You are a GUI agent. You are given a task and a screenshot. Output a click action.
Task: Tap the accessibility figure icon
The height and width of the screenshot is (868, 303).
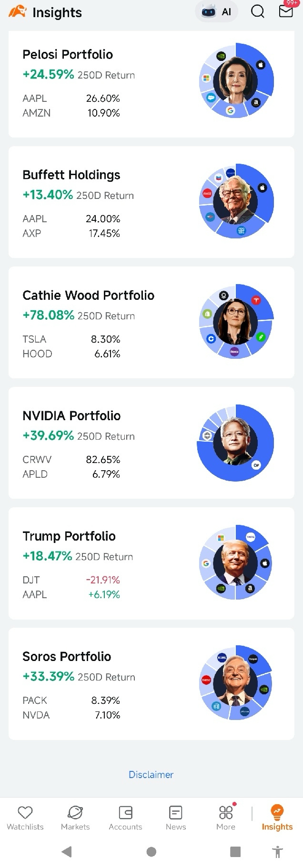[277, 852]
